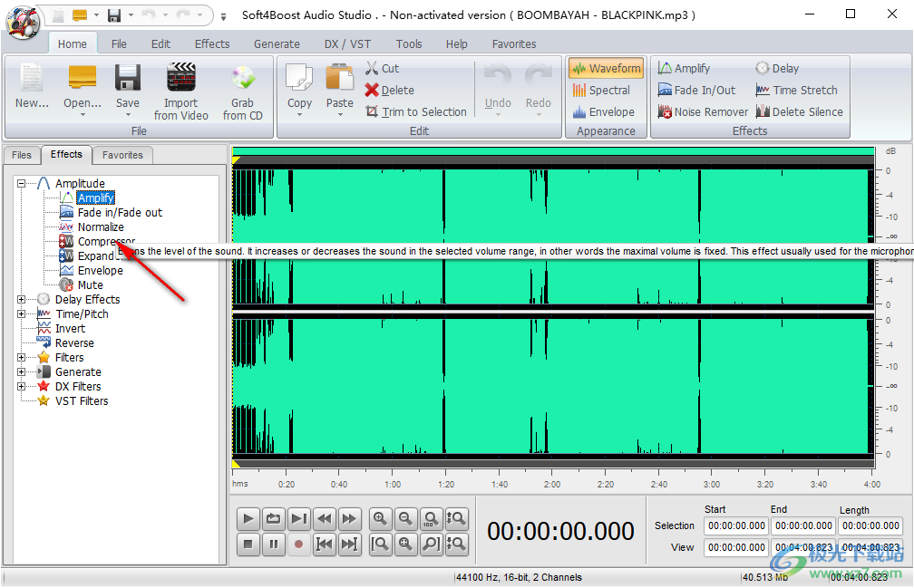Viewport: 914px width, 588px height.
Task: Select Normalize in the effects tree
Action: pyautogui.click(x=101, y=227)
